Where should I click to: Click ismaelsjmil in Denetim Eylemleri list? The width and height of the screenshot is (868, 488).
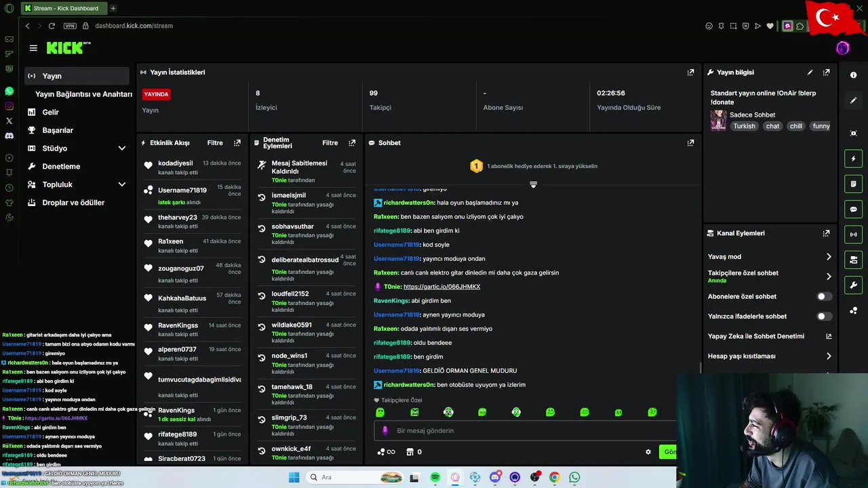click(289, 195)
